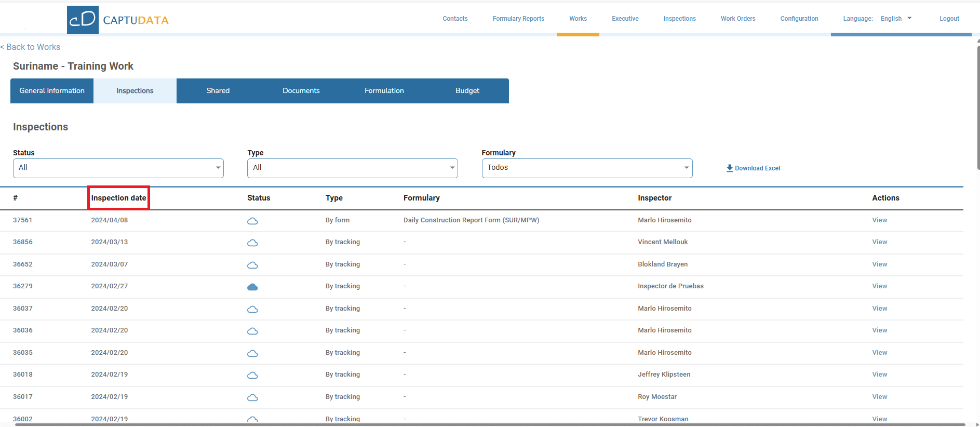Open the Formulary filter dropdown
The image size is (980, 427).
pos(587,168)
